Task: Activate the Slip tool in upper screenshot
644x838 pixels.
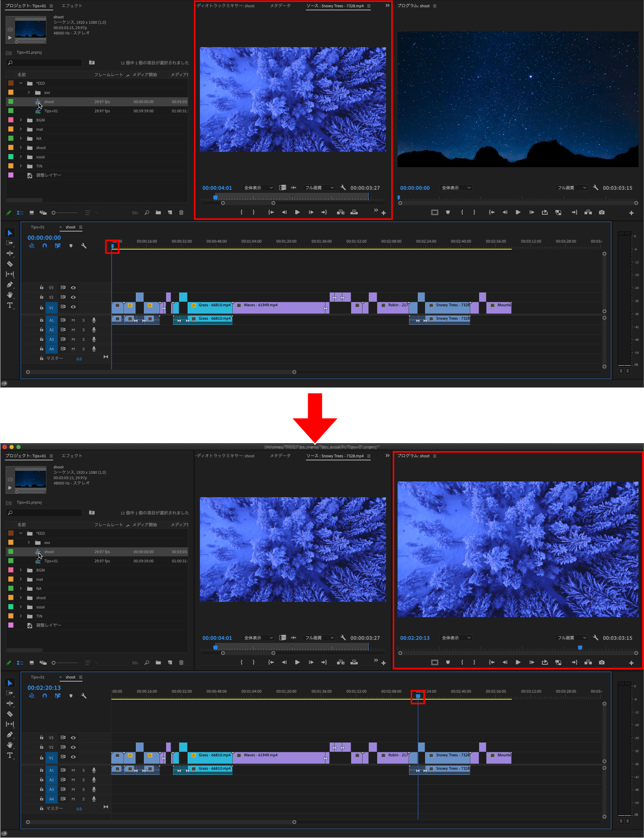Action: pos(10,274)
